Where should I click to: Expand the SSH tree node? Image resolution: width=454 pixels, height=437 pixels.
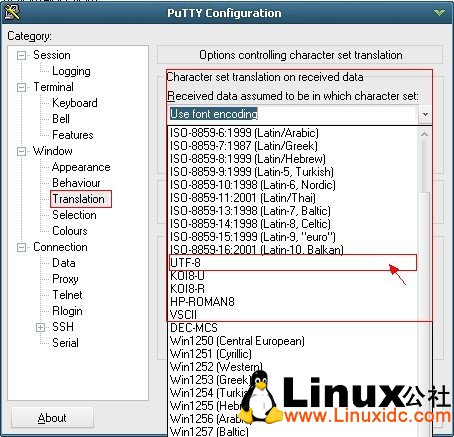click(40, 327)
